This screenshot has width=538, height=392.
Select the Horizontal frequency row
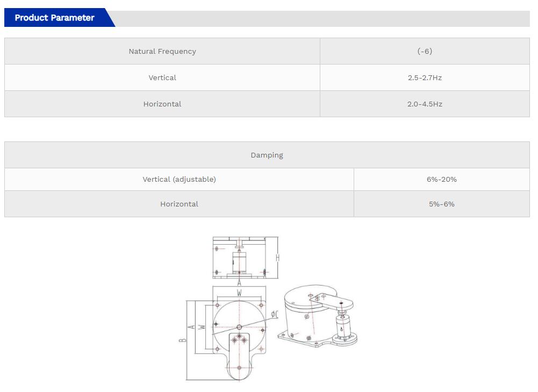click(x=162, y=104)
